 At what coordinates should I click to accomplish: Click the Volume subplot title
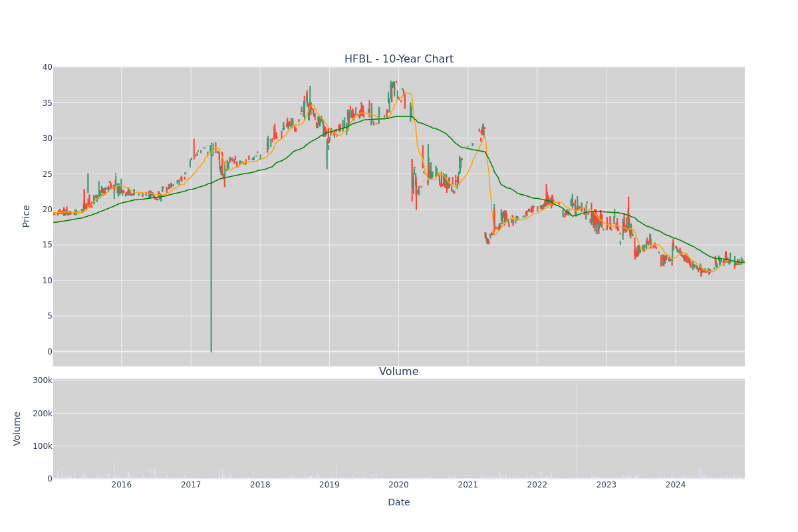point(399,372)
